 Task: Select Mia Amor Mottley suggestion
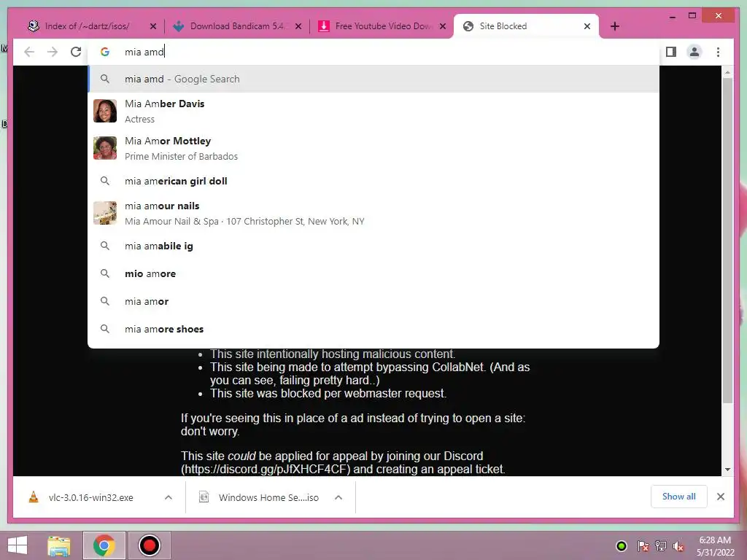coord(373,148)
